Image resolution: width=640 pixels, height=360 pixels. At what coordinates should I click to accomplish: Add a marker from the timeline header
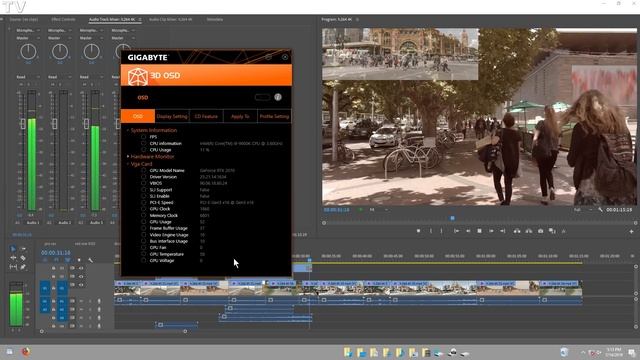pos(79,260)
